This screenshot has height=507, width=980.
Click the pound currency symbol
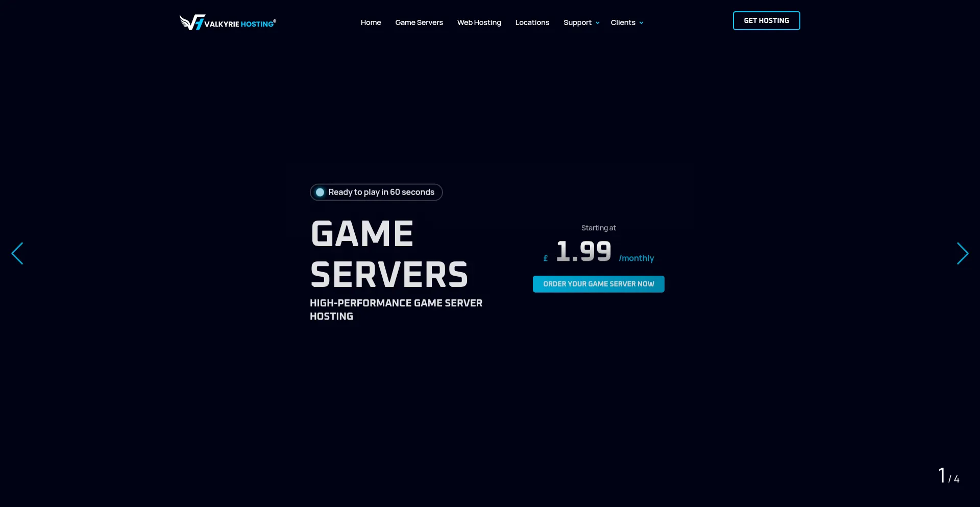546,258
